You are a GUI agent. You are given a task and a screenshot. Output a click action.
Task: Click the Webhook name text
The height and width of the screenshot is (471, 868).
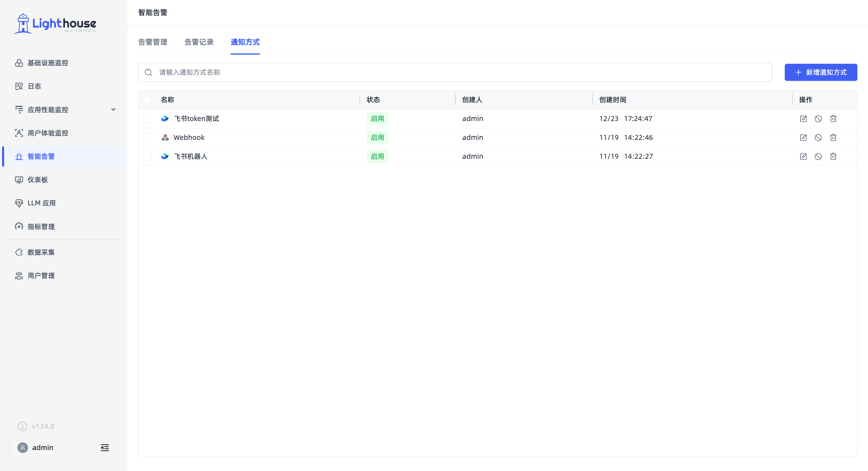(189, 138)
